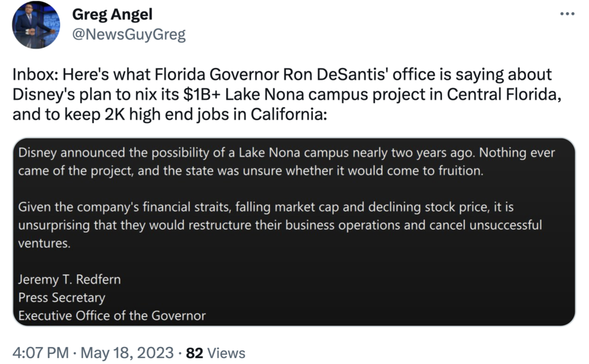The height and width of the screenshot is (364, 589).
Task: Click Executive Office of the Governor line
Action: point(112,315)
